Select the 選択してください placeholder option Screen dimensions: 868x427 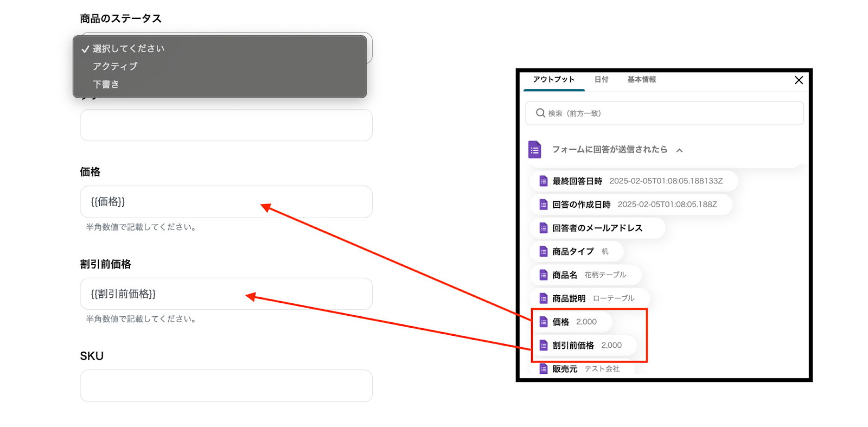(220, 48)
